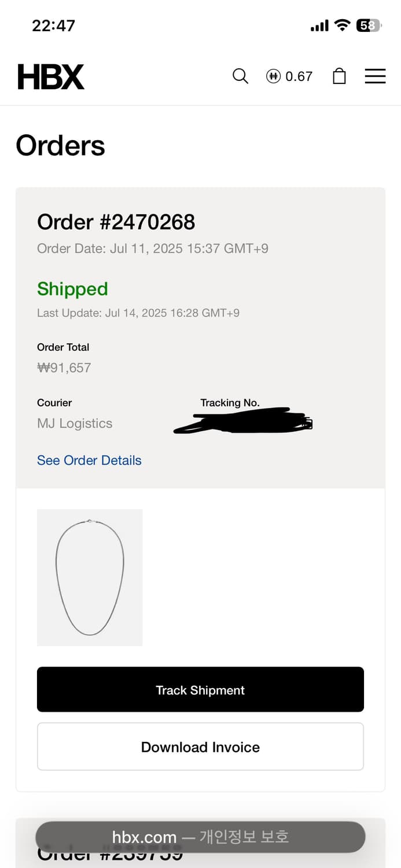Tap the hbx.com address bar

200,837
